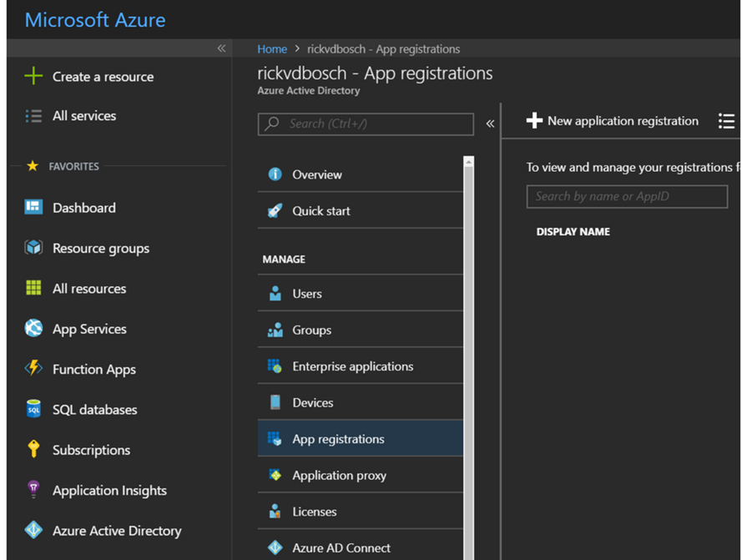Click the Enterprise applications icon
This screenshot has width=747, height=560.
point(275,366)
